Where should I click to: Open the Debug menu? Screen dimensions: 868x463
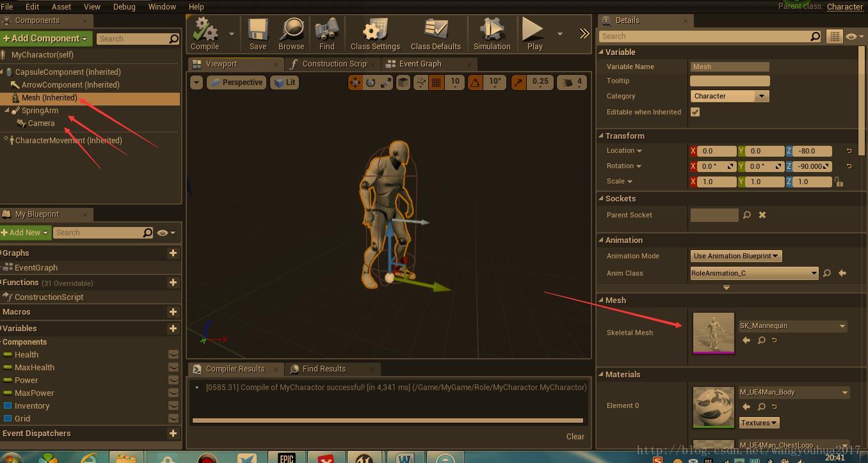pyautogui.click(x=124, y=6)
